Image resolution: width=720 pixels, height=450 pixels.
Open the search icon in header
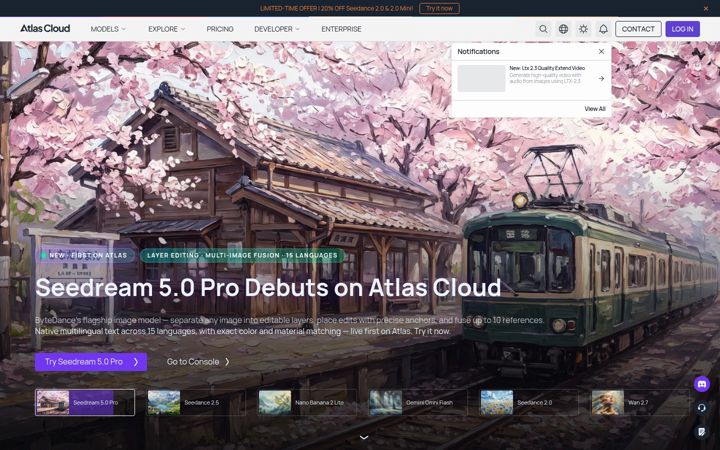(x=543, y=29)
